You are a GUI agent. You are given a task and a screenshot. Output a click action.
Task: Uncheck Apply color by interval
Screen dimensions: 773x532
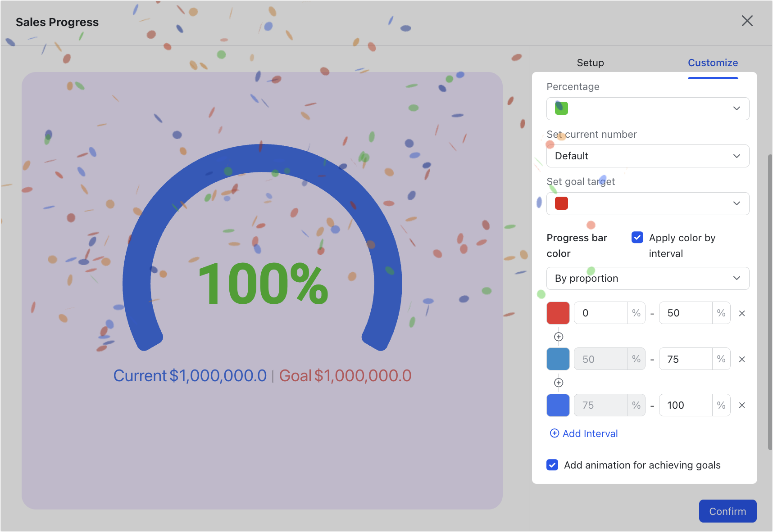[637, 237]
